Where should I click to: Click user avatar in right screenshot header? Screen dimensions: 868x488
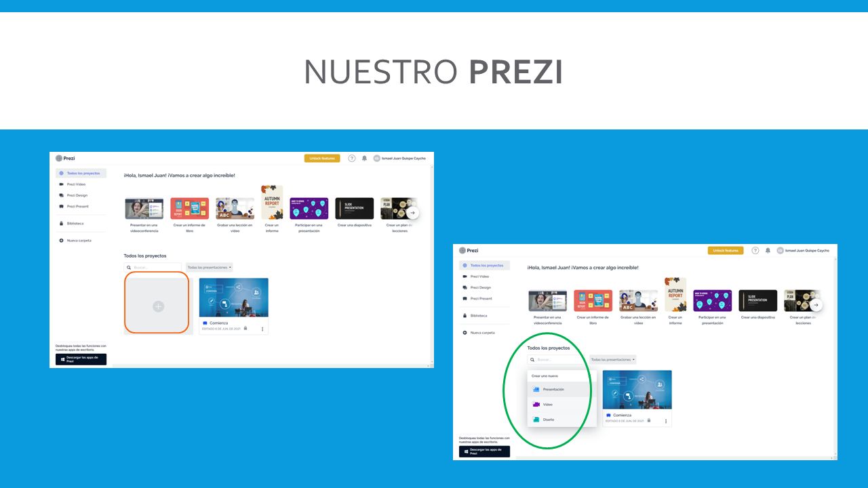pyautogui.click(x=780, y=250)
